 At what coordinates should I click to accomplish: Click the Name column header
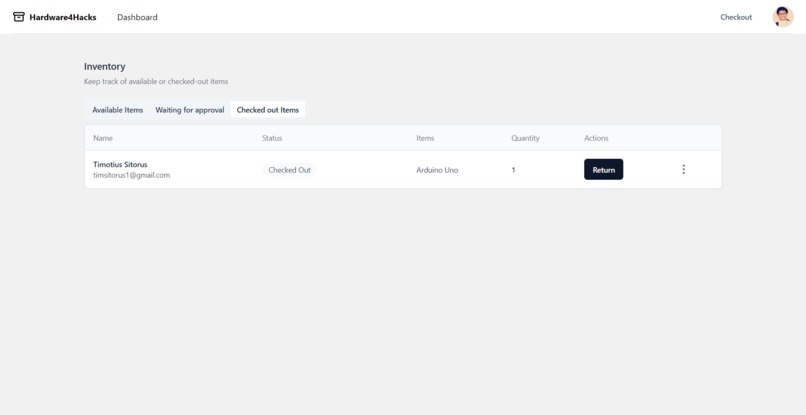click(103, 138)
